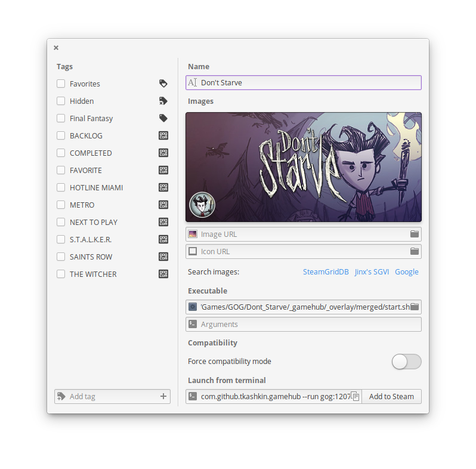Screen dimensions: 476x469
Task: Check the COMPLETED tag checkbox
Action: coord(61,153)
